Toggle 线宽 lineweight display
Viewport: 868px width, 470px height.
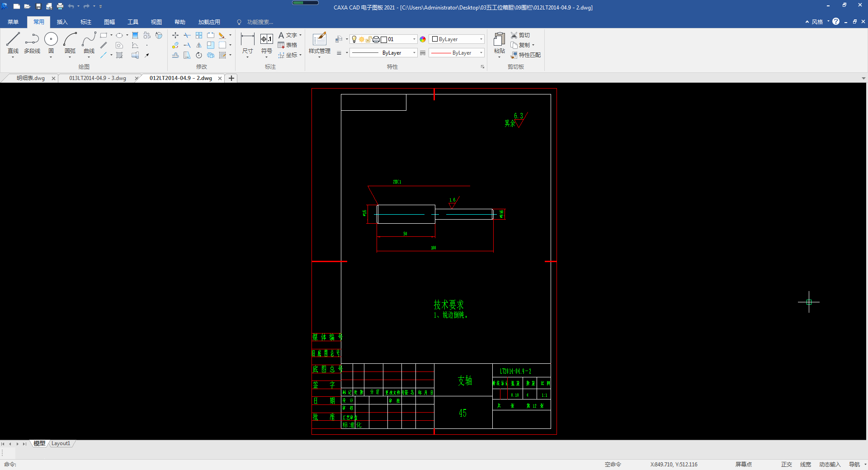[x=806, y=464]
